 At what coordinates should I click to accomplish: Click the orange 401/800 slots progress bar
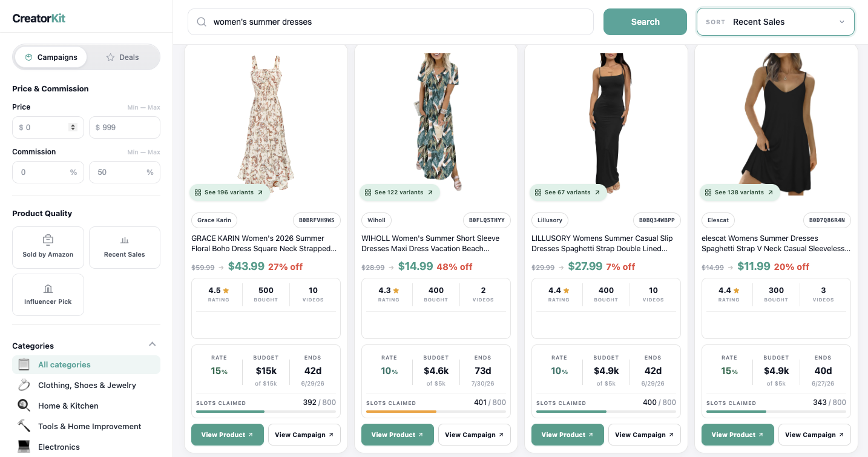pyautogui.click(x=436, y=412)
